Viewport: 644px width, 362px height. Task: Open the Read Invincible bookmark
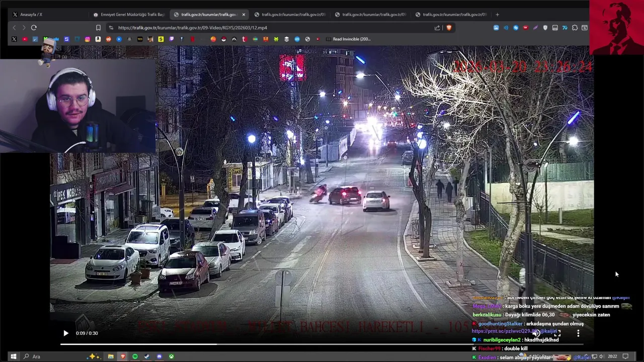pos(348,39)
